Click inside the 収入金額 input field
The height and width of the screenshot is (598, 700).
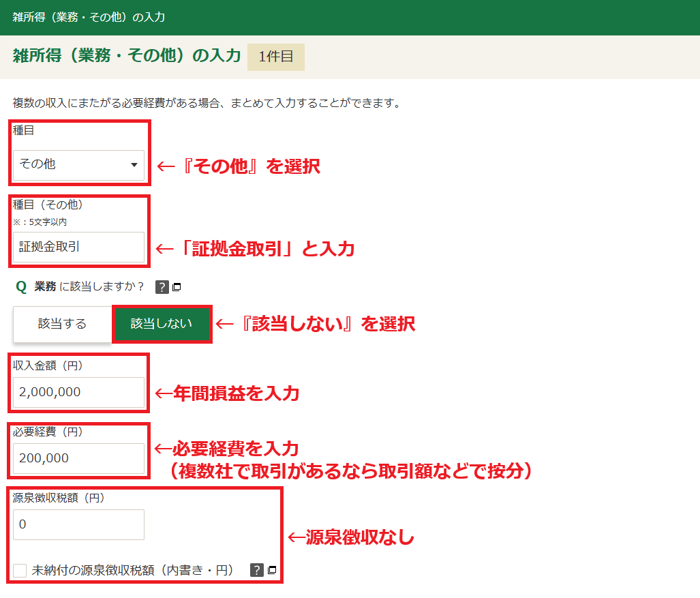(77, 392)
